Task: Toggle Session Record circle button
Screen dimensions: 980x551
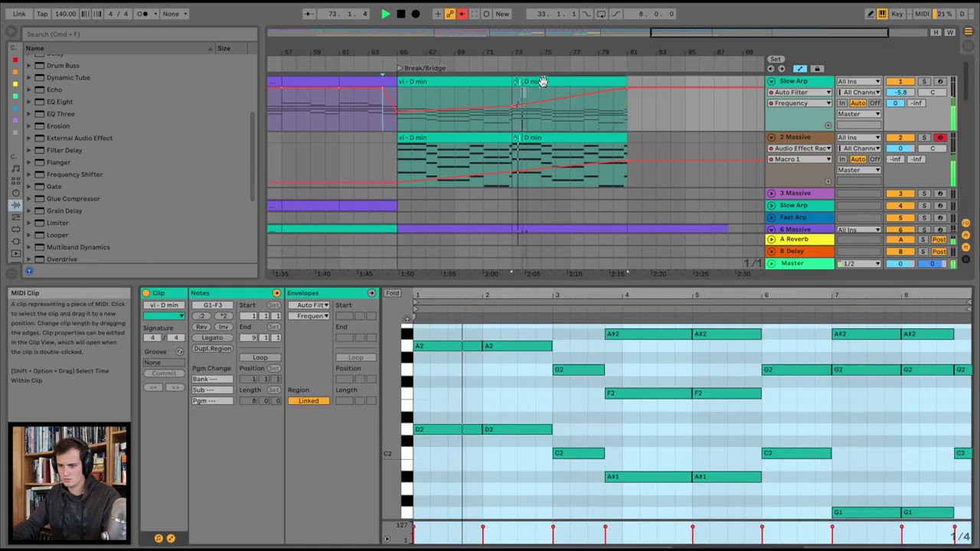Action: 486,14
